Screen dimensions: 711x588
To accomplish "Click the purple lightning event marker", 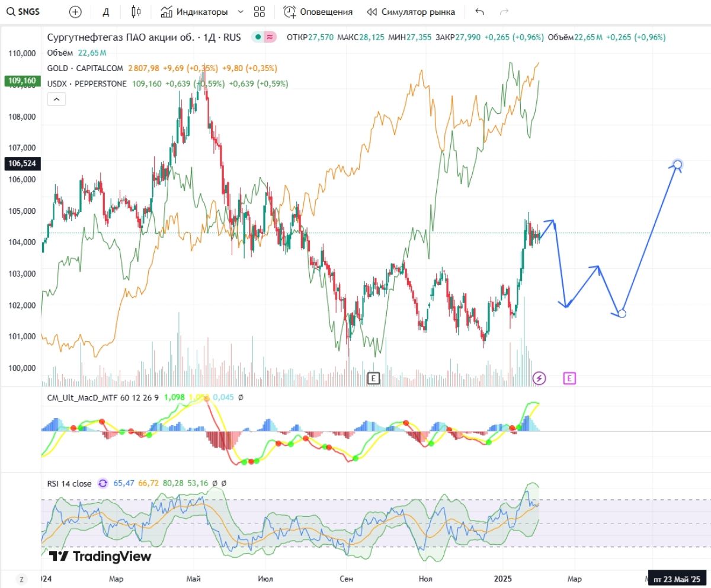I will point(539,378).
